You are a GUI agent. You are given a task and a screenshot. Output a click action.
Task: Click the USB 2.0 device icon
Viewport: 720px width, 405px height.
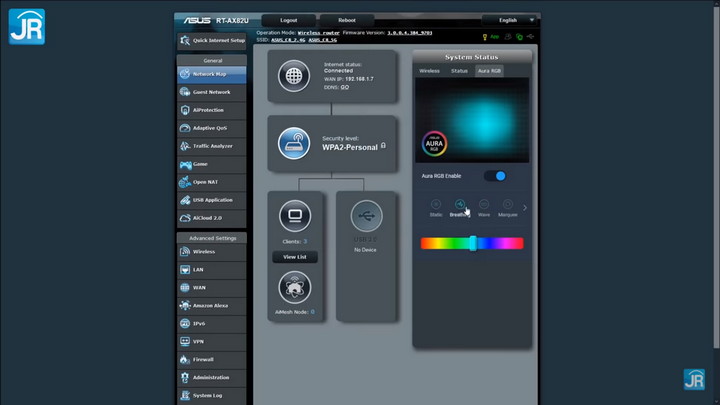(366, 216)
